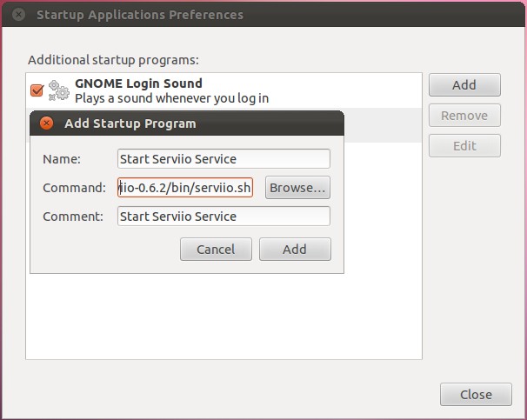Toggle the GNOME Login Sound checkbox
The width and height of the screenshot is (527, 420).
37,90
